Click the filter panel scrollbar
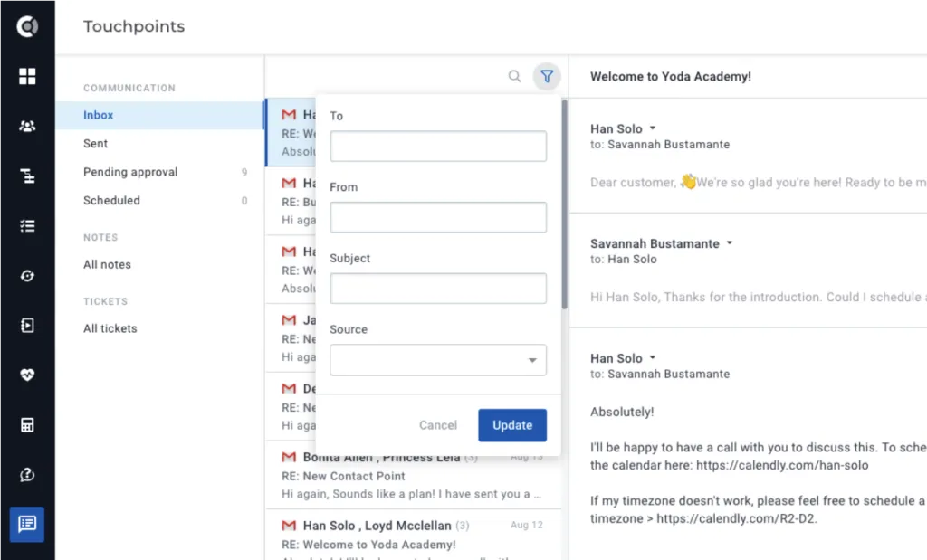The image size is (927, 560). (565, 204)
